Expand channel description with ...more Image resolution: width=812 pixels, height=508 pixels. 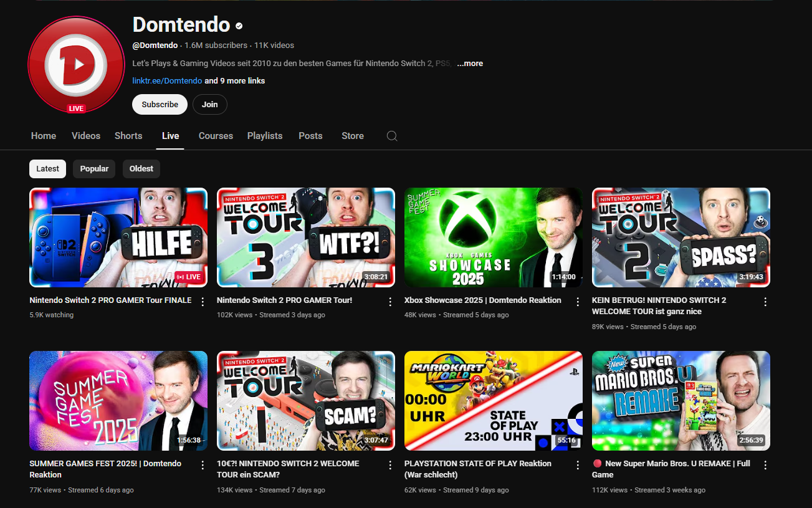470,64
